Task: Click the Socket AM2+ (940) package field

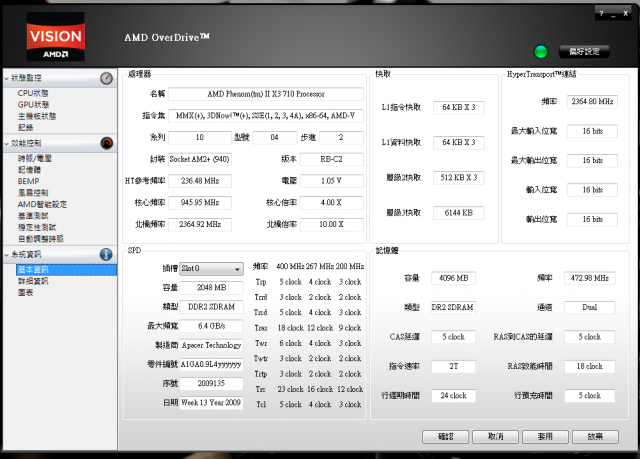Action: 200,159
